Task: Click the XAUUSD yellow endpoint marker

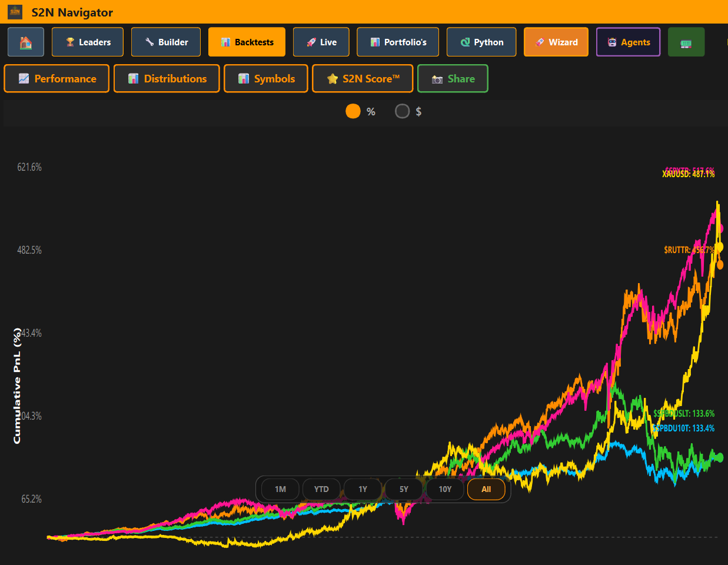Action: pyautogui.click(x=719, y=247)
